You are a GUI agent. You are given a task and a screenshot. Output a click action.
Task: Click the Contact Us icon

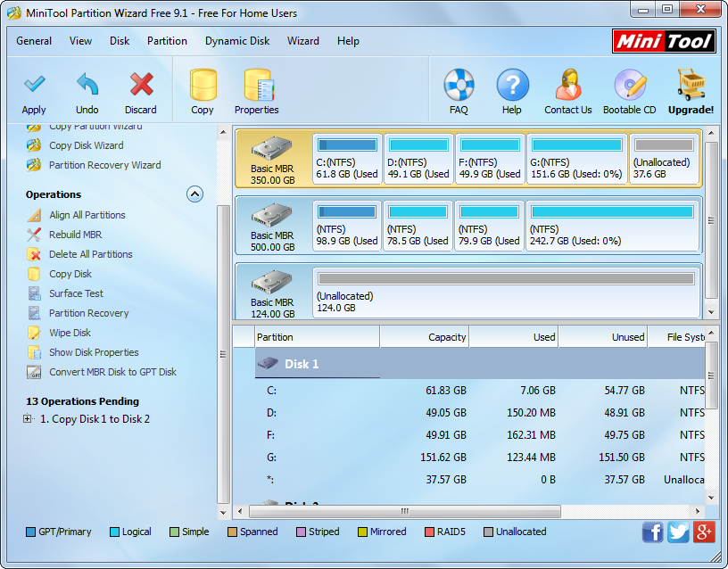(x=568, y=85)
